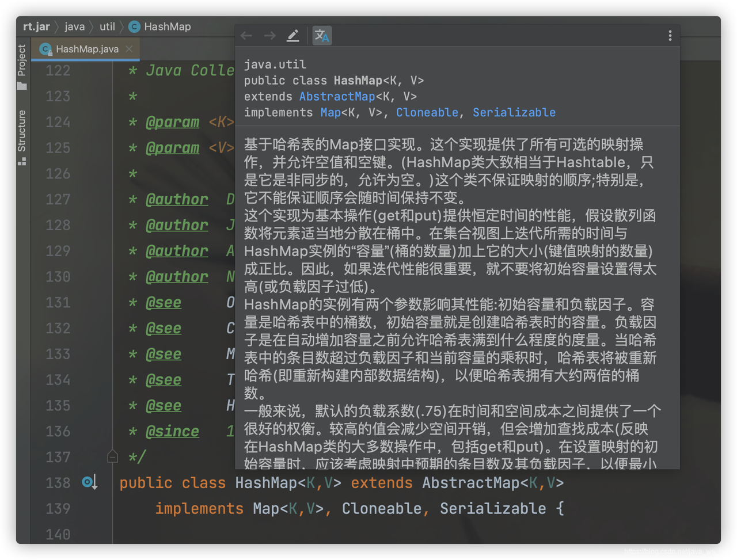The width and height of the screenshot is (737, 560).
Task: Click the java breadcrumb in navigation bar
Action: pos(74,26)
